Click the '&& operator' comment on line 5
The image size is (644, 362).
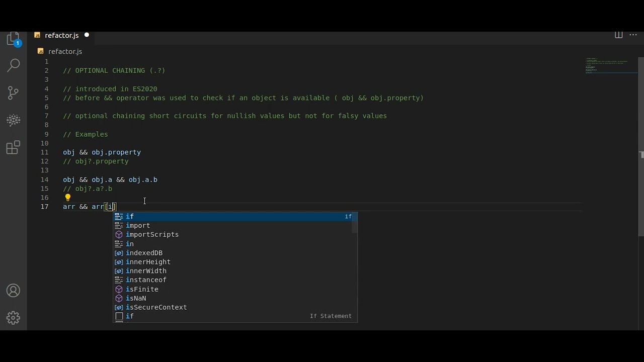[243, 98]
